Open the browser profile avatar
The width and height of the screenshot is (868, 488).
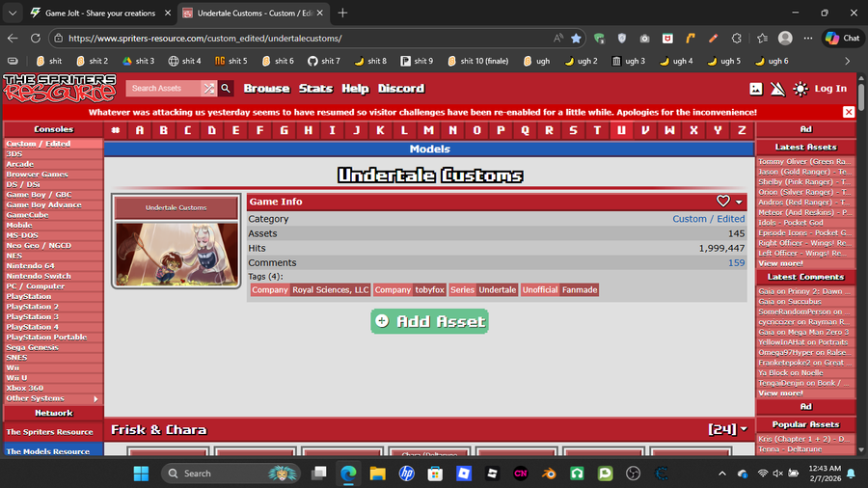(x=785, y=39)
